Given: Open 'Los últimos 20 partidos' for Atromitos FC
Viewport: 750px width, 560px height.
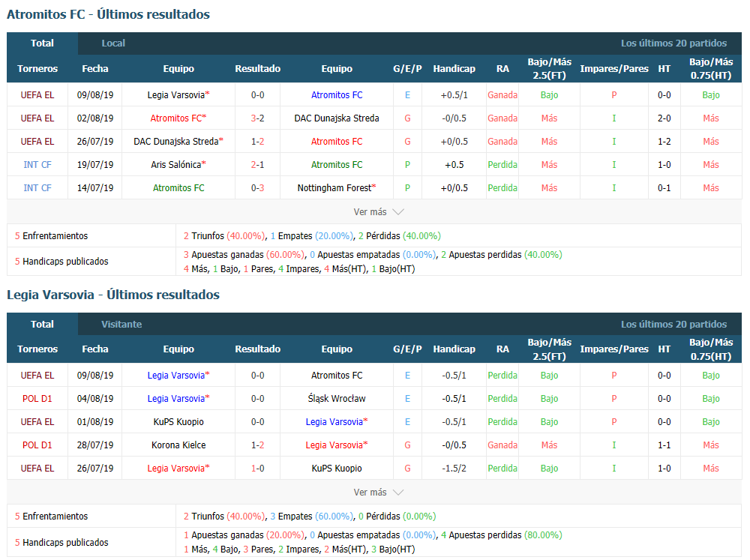Looking at the screenshot, I should (673, 43).
